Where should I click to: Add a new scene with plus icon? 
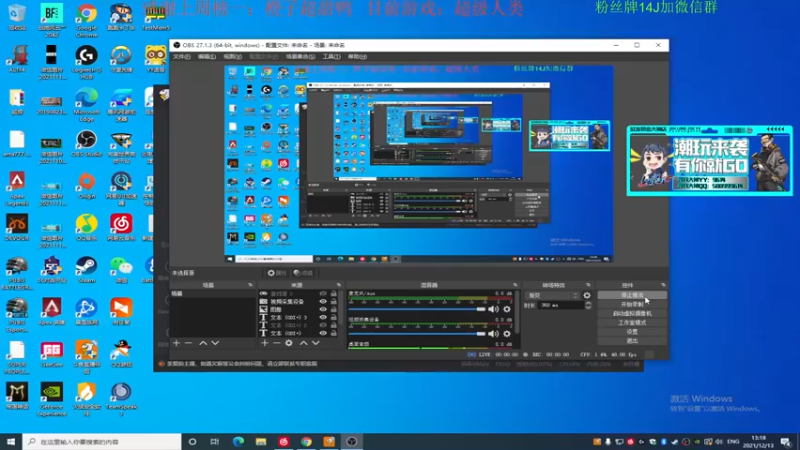[177, 343]
